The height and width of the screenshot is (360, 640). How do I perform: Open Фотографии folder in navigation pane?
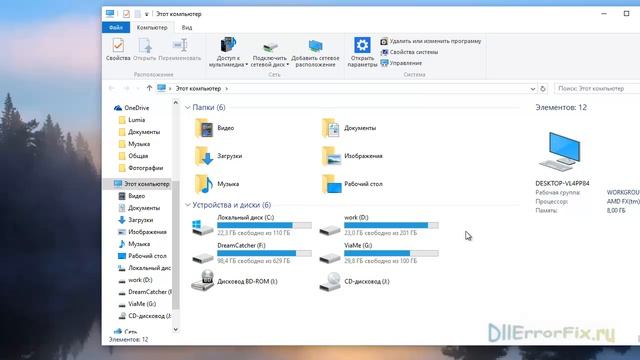[x=141, y=168]
